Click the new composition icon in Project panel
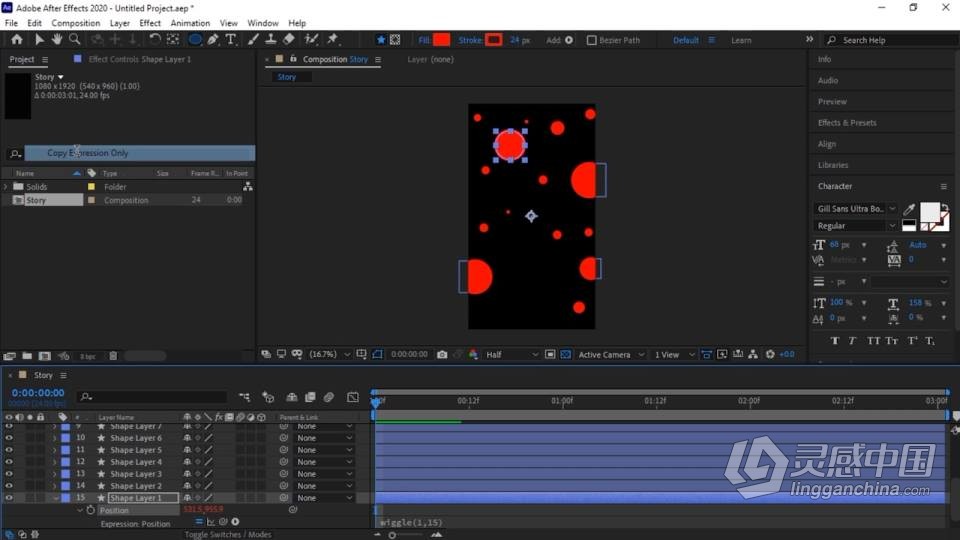Screen dimensions: 960x540 pos(45,356)
